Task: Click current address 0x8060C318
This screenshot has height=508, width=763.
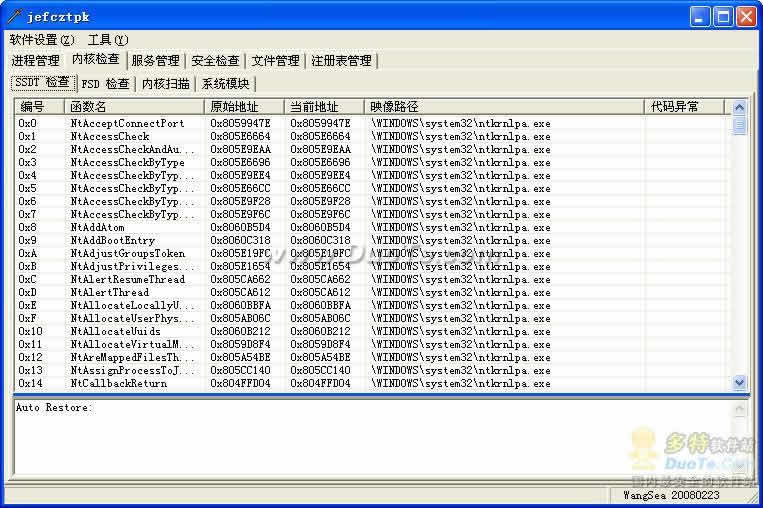Action: point(320,240)
